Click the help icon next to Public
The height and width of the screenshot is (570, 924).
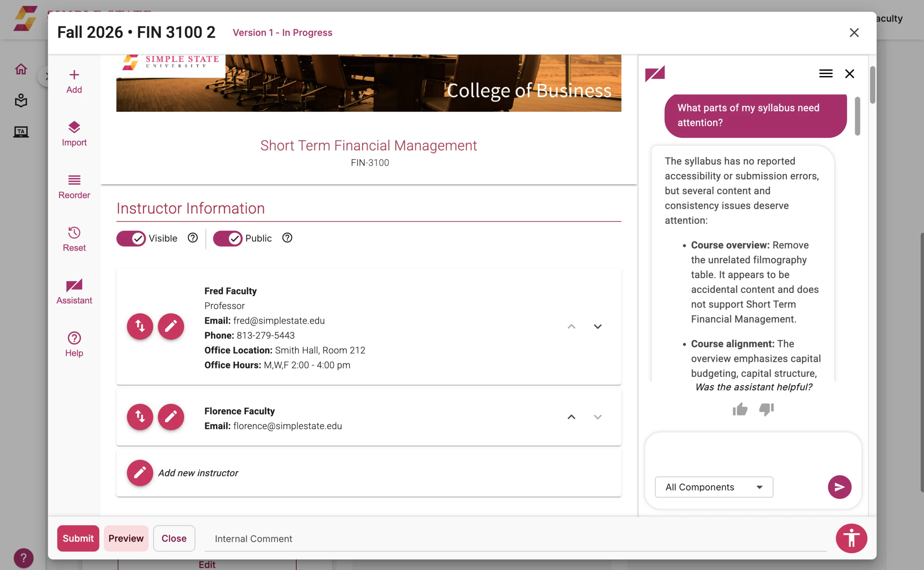[287, 238]
